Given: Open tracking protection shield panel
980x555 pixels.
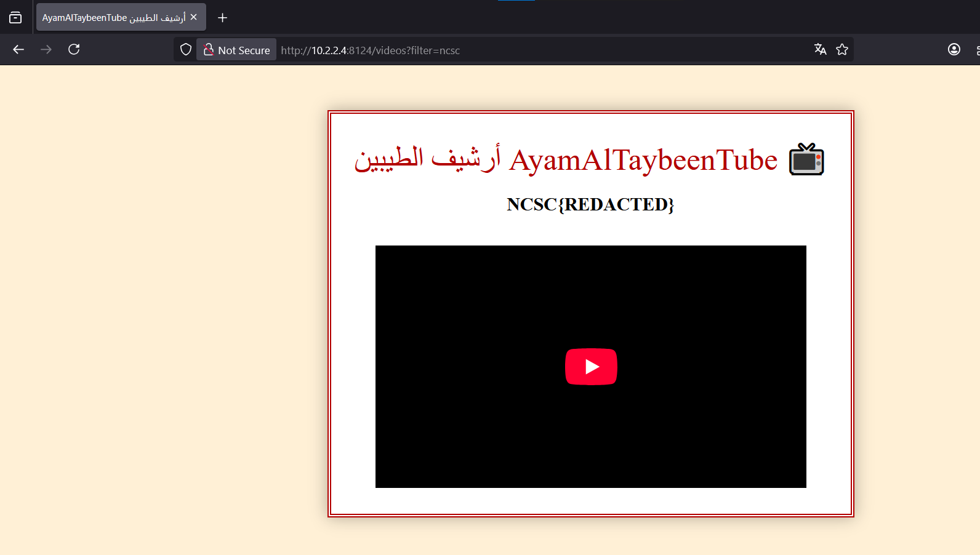Looking at the screenshot, I should (186, 49).
